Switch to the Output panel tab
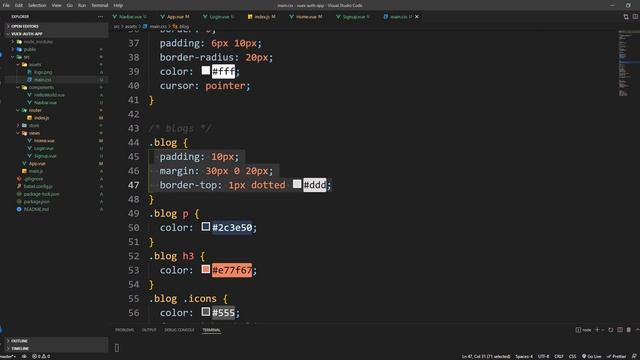This screenshot has height=360, width=640. pyautogui.click(x=149, y=330)
